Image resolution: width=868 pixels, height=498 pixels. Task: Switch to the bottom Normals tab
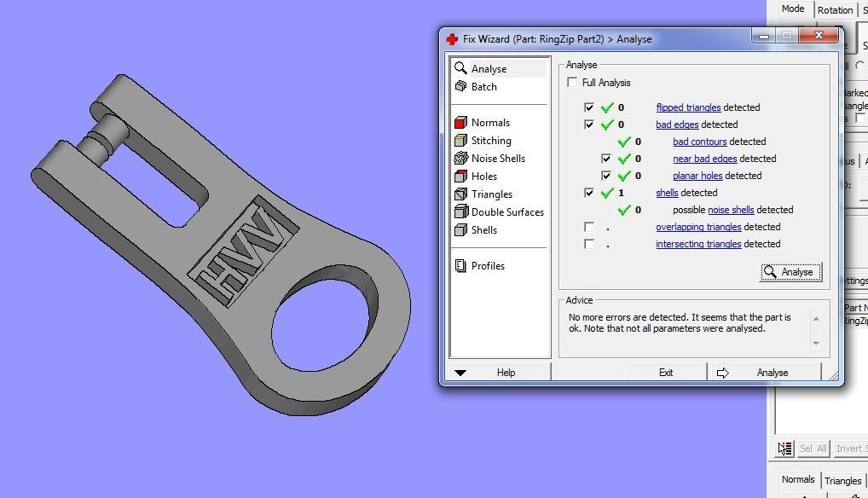tap(798, 479)
